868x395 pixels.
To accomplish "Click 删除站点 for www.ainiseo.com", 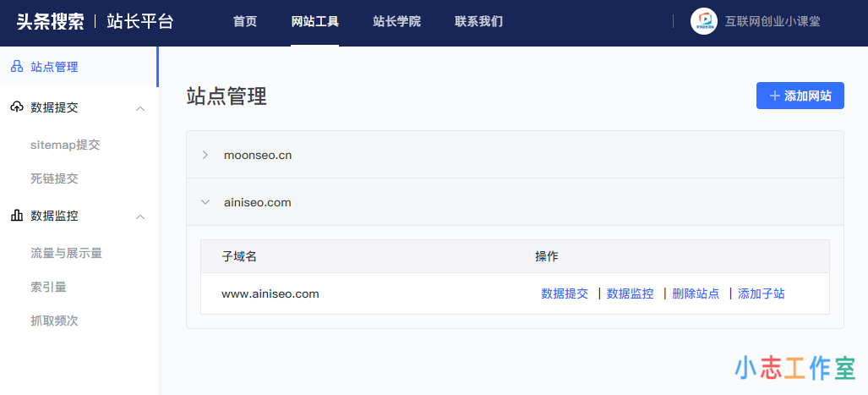I will tap(696, 294).
